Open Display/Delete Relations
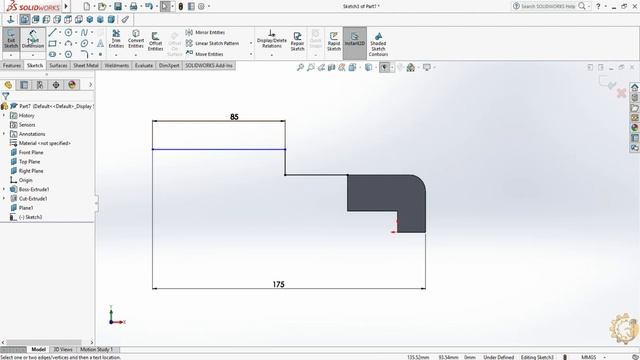Viewport: 640px width, 360px height. tap(272, 39)
